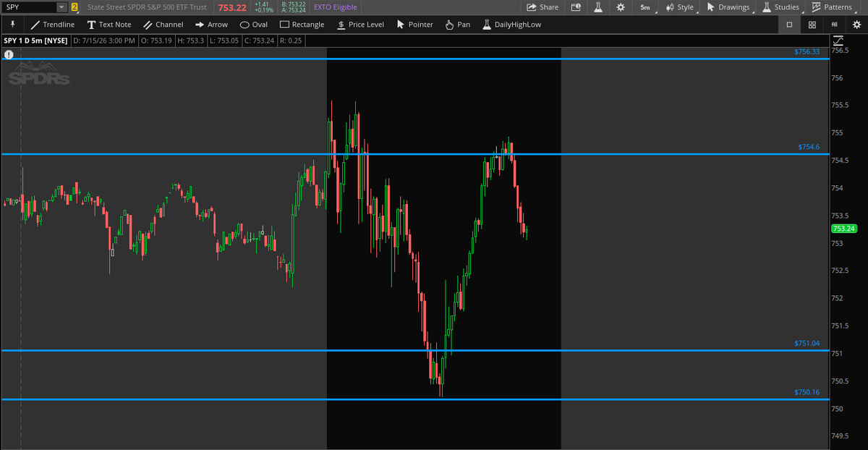Click the +1.41 net change value

point(262,4)
